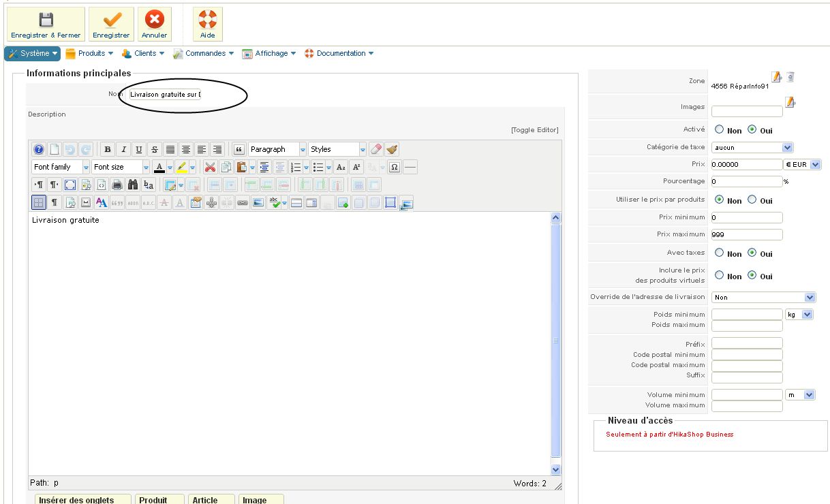Set Utiliser le prix par produits to Non
This screenshot has height=504, width=830.
point(719,200)
